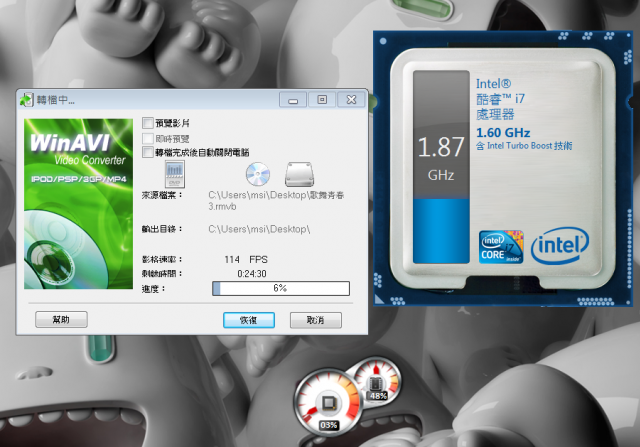Click the 幫助 button
Screen dimensions: 640x447
click(x=61, y=320)
